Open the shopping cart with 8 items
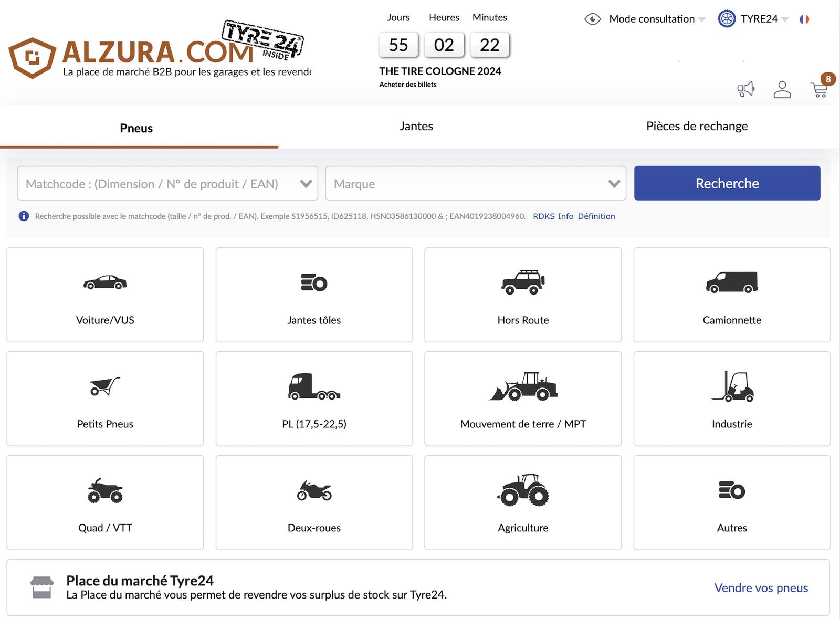This screenshot has width=840, height=619. [820, 89]
